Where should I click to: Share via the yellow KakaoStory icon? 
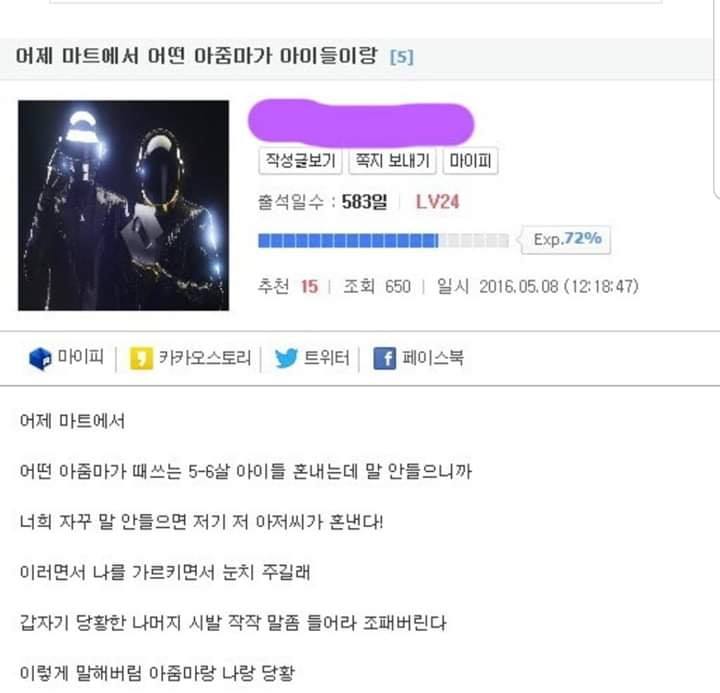point(141,358)
